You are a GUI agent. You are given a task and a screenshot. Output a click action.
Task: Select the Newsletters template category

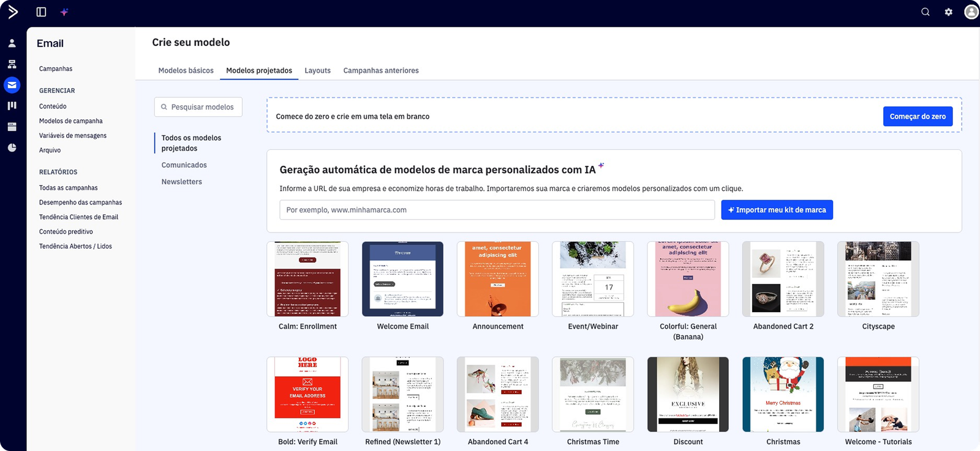coord(181,182)
